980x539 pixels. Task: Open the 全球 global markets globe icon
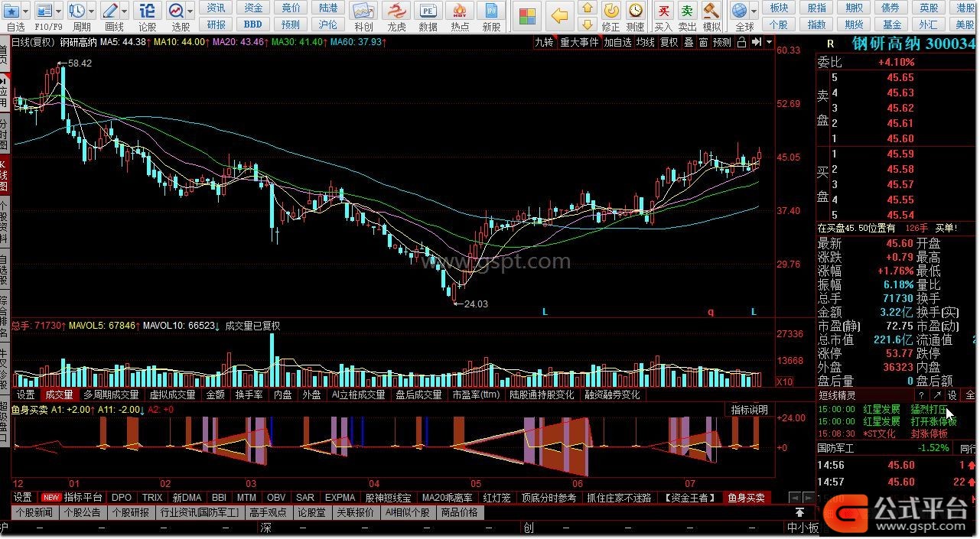coord(739,11)
